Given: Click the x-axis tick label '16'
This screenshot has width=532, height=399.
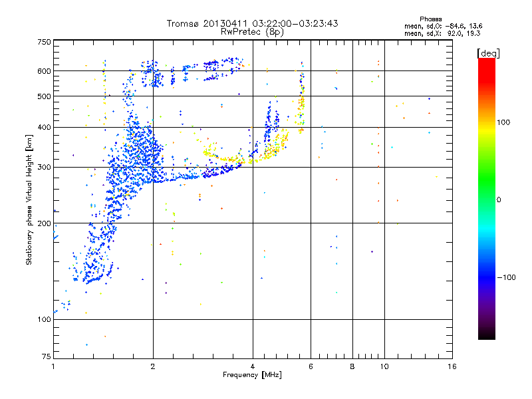Looking at the screenshot, I should [x=452, y=366].
